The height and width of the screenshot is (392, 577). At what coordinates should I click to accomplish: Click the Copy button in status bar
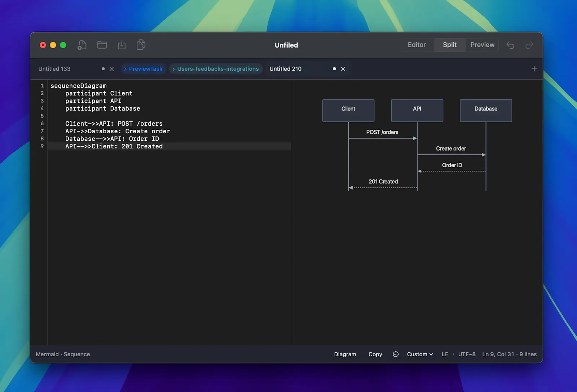[375, 354]
